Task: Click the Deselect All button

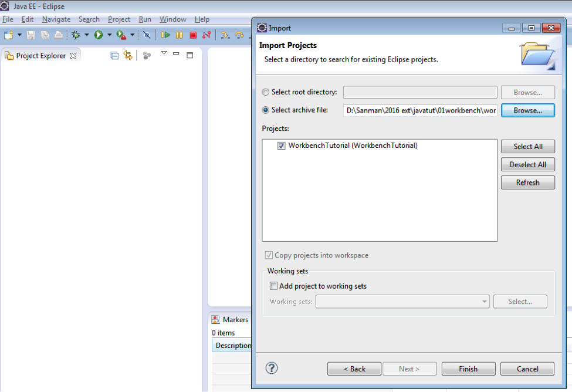Action: point(528,165)
